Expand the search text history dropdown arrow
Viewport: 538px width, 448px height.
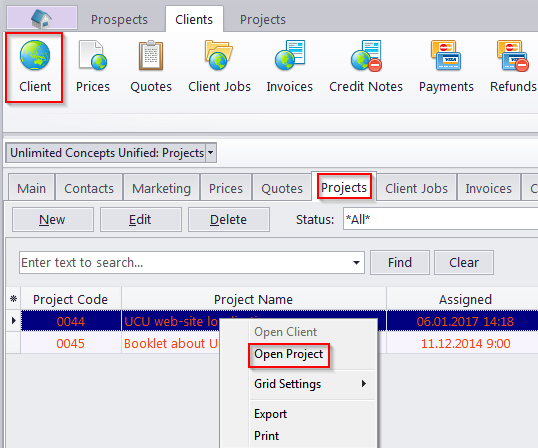click(356, 263)
